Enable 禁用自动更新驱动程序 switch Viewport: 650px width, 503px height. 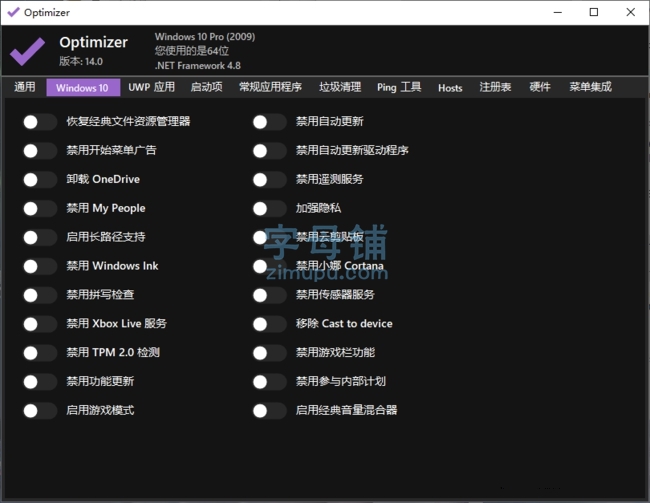pos(269,151)
